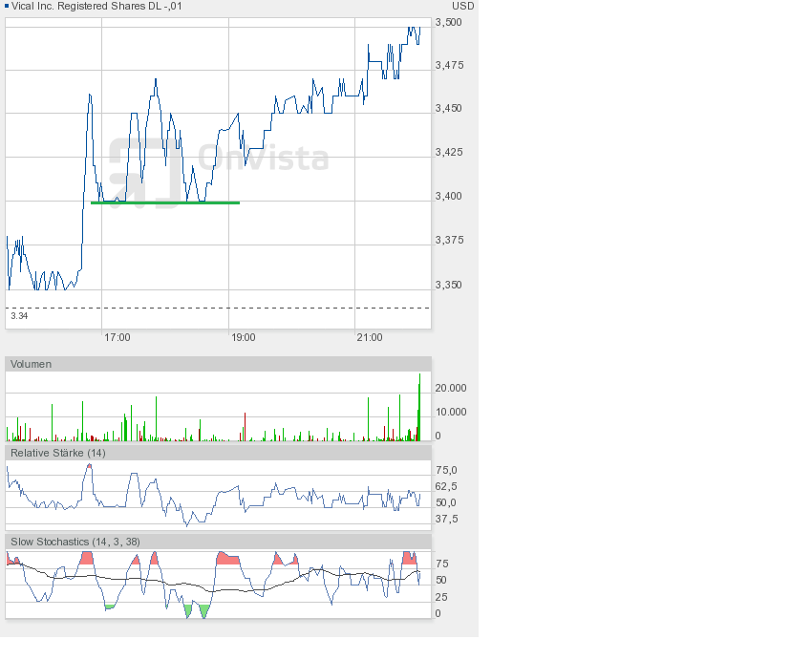812x660 pixels.
Task: Select the Slow Stochastics (14, 3, 38) header
Action: pos(218,542)
